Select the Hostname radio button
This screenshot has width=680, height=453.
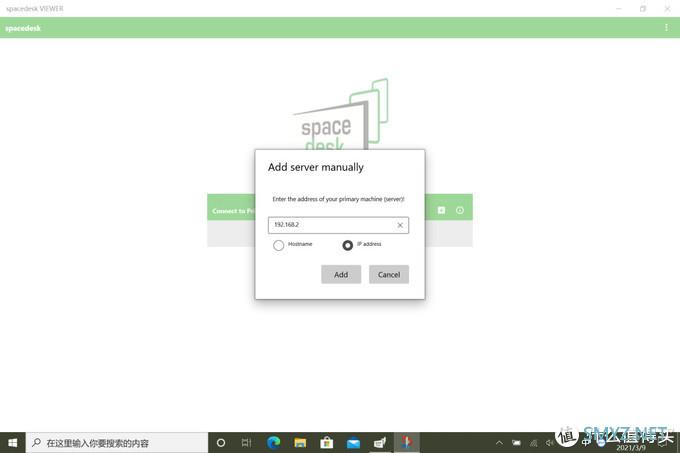278,245
